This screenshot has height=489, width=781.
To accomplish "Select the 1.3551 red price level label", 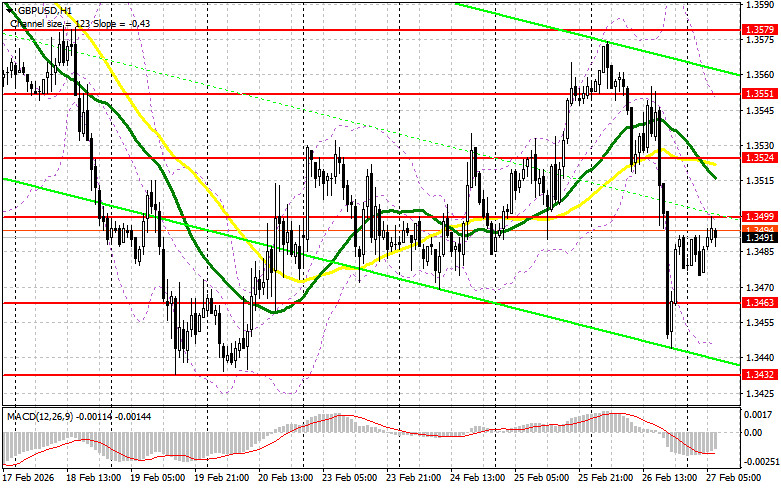I will pos(759,94).
